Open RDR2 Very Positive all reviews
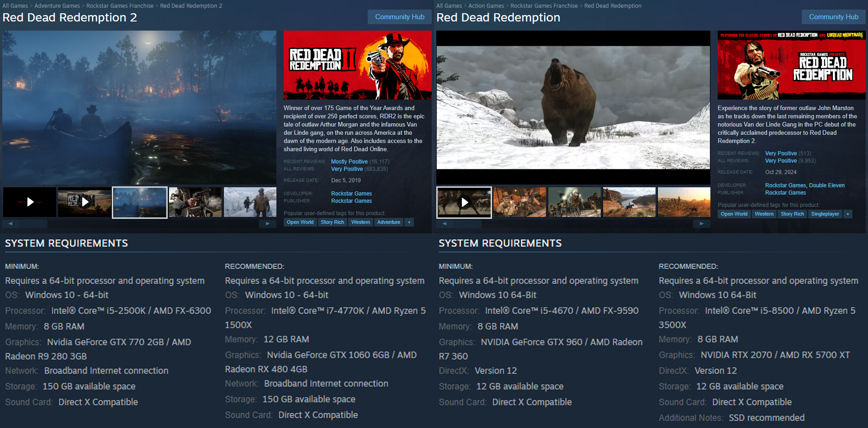The height and width of the screenshot is (428, 868). [347, 169]
